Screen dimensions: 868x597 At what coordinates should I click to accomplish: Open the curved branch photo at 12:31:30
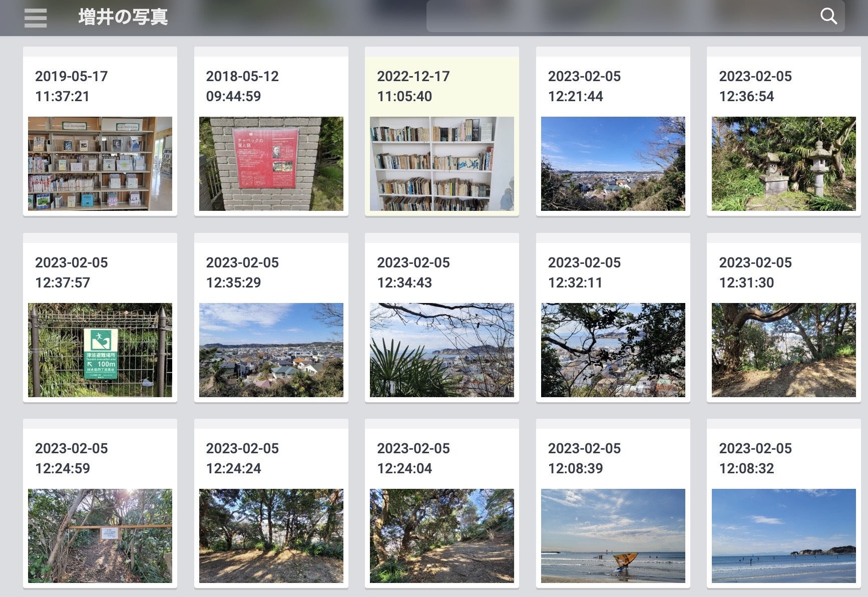click(784, 350)
